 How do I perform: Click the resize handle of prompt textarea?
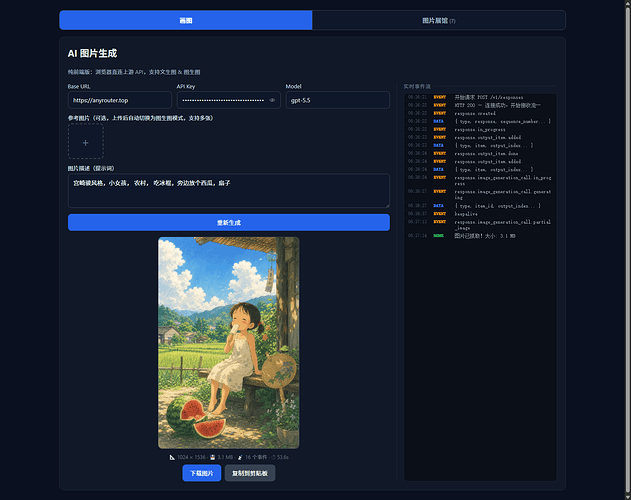387,205
